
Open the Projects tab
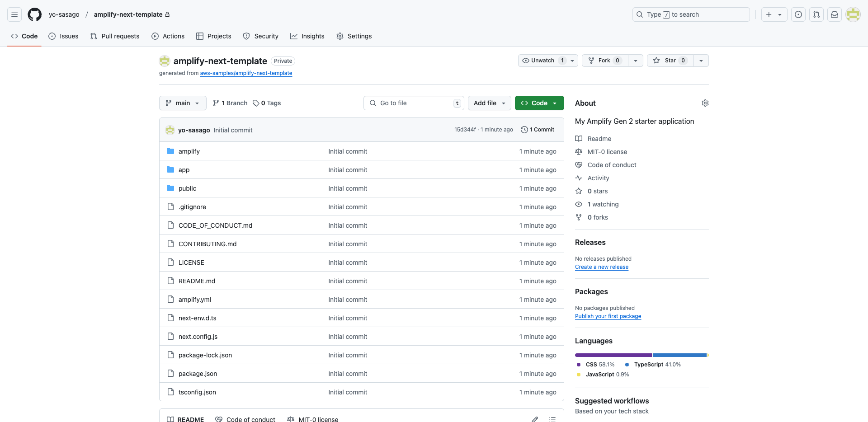point(214,36)
